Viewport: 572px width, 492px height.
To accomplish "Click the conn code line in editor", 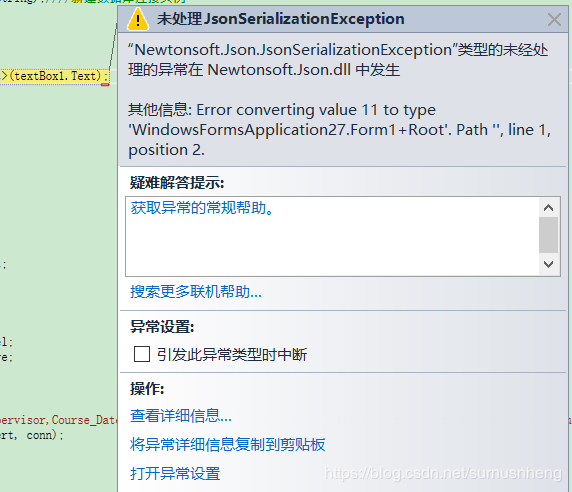I will pos(32,435).
